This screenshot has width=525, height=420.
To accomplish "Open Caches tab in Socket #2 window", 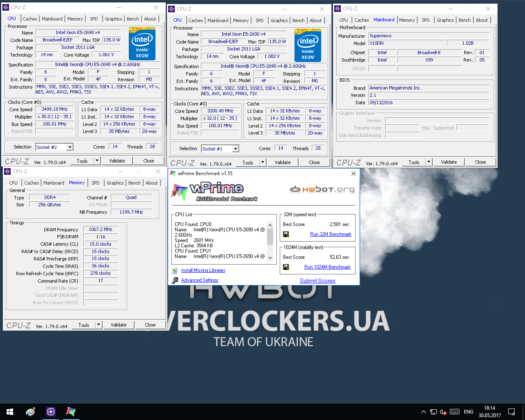I will coord(30,19).
